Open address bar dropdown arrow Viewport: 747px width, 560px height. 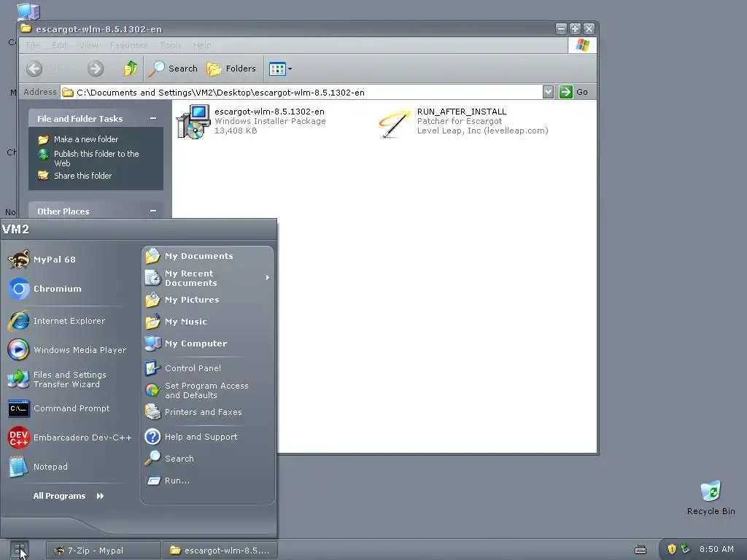tap(548, 92)
